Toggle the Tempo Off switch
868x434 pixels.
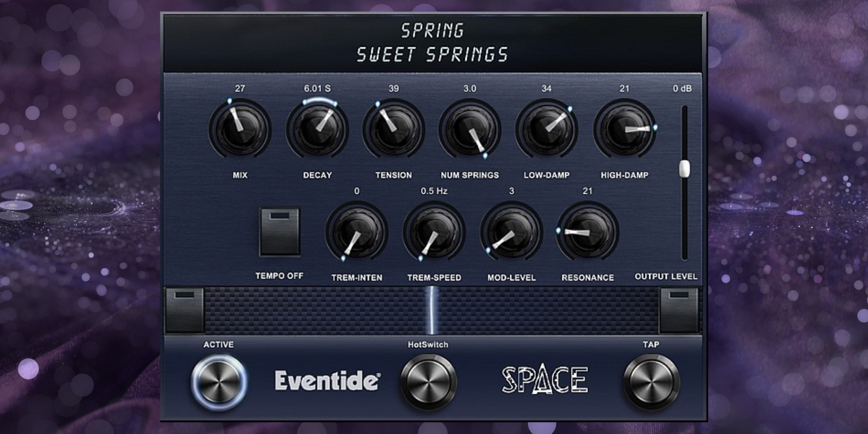coord(280,232)
